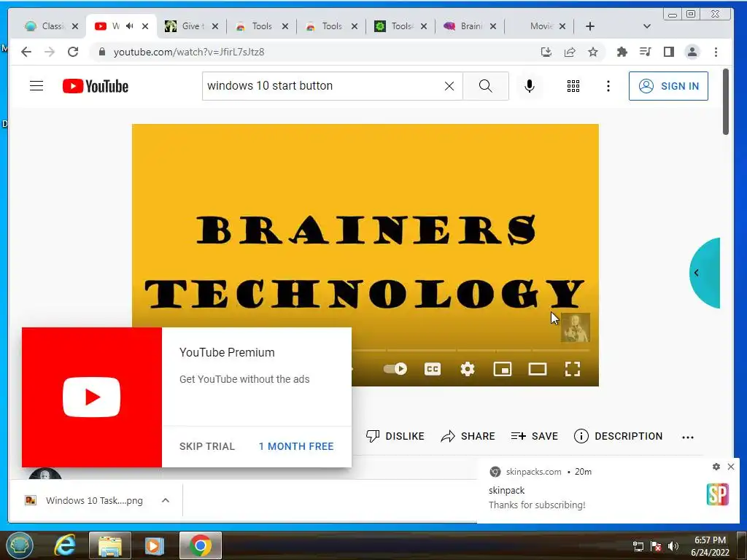Screen dimensions: 747x560
Task: Open the Windows Start orb
Action: [x=19, y=545]
